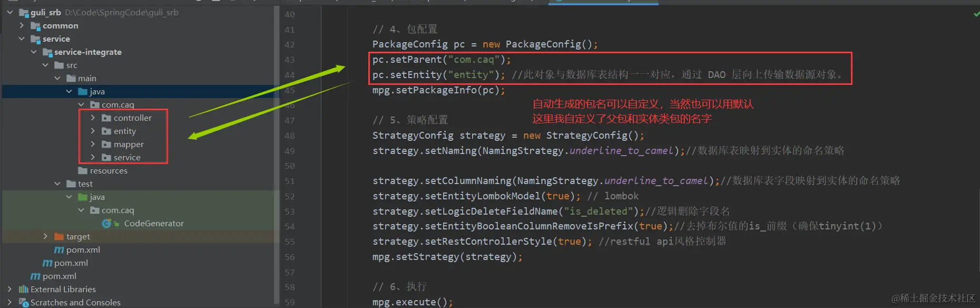
Task: Select the orange target folder icon
Action: coord(60,237)
